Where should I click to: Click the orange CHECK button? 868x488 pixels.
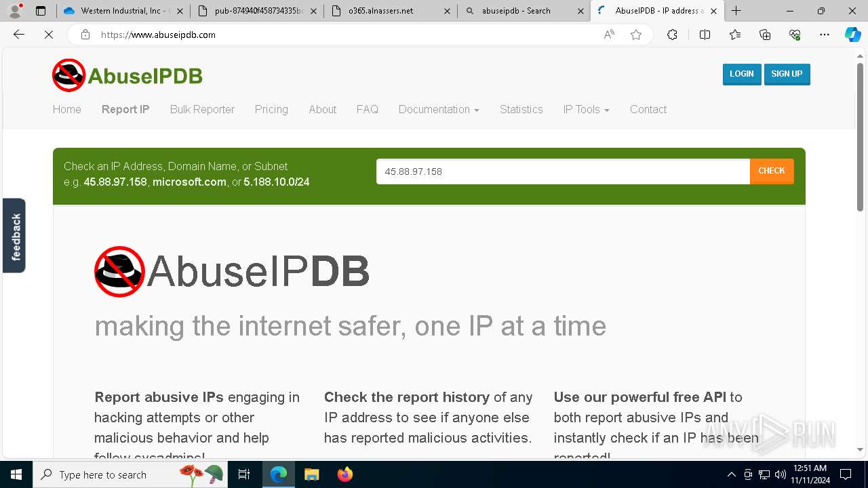click(x=772, y=171)
